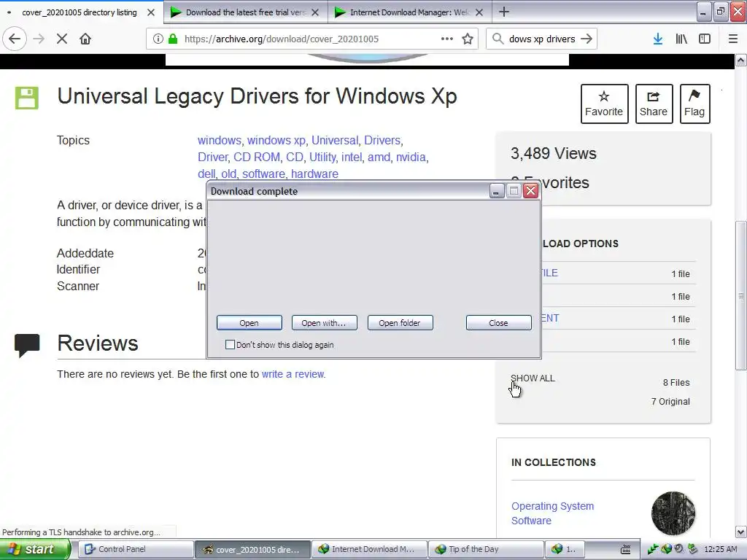Image resolution: width=747 pixels, height=560 pixels.
Task: Open the 'hardware' topic link
Action: 314,174
